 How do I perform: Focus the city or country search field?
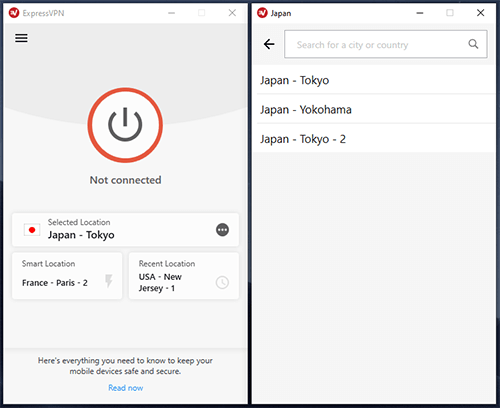(x=386, y=44)
